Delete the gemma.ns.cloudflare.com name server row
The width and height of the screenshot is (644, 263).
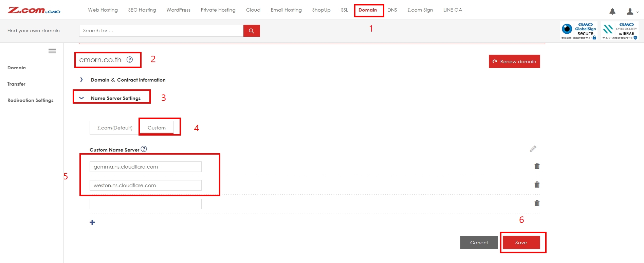tap(537, 166)
